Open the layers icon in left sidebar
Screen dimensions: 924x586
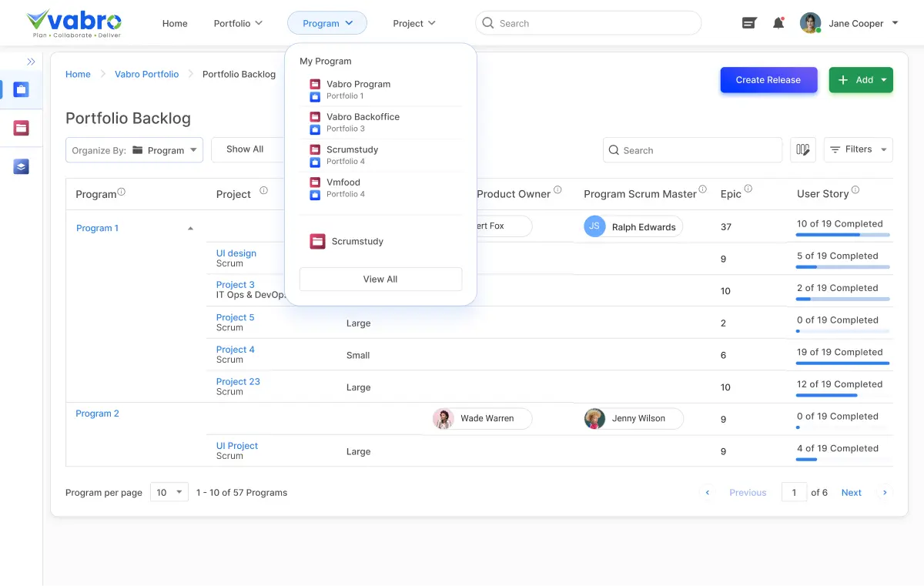(x=22, y=166)
